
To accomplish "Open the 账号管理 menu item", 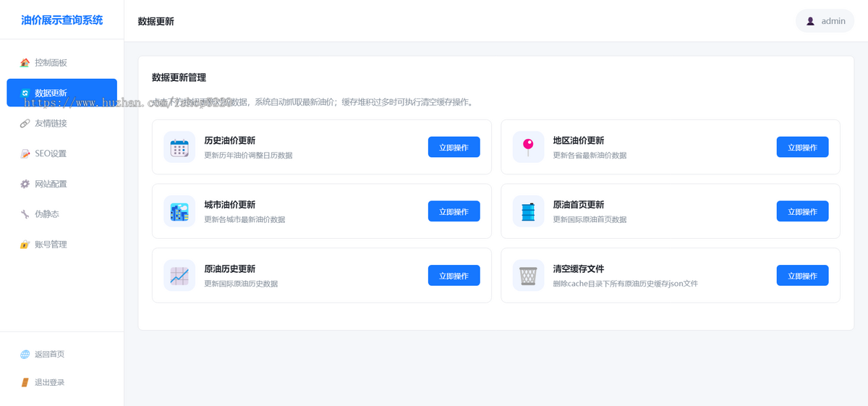I will pos(61,245).
